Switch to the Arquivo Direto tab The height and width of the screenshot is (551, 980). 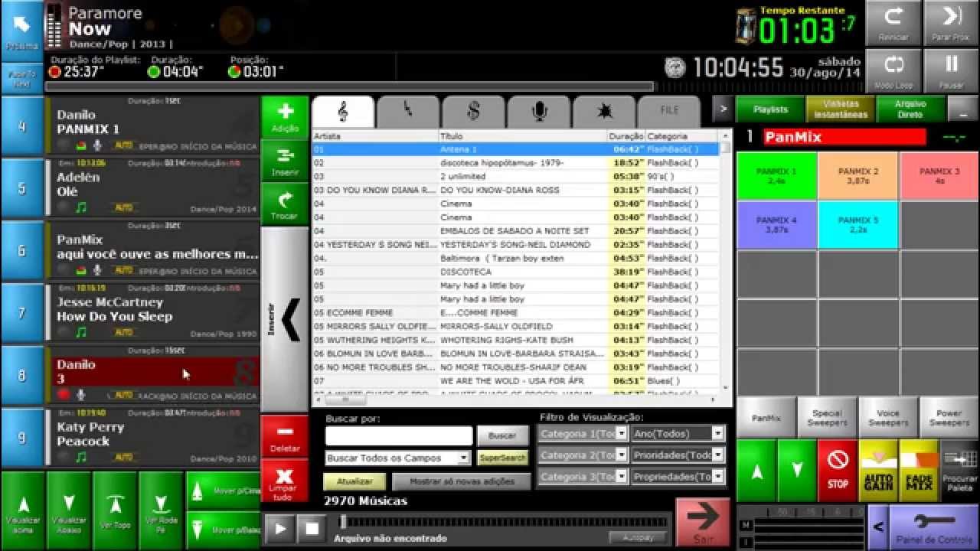click(910, 109)
